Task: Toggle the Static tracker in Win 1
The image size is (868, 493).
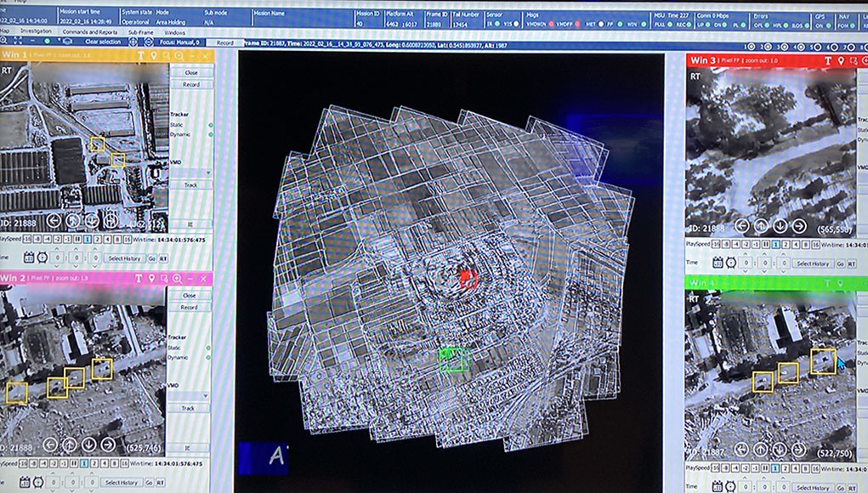Action: click(209, 125)
